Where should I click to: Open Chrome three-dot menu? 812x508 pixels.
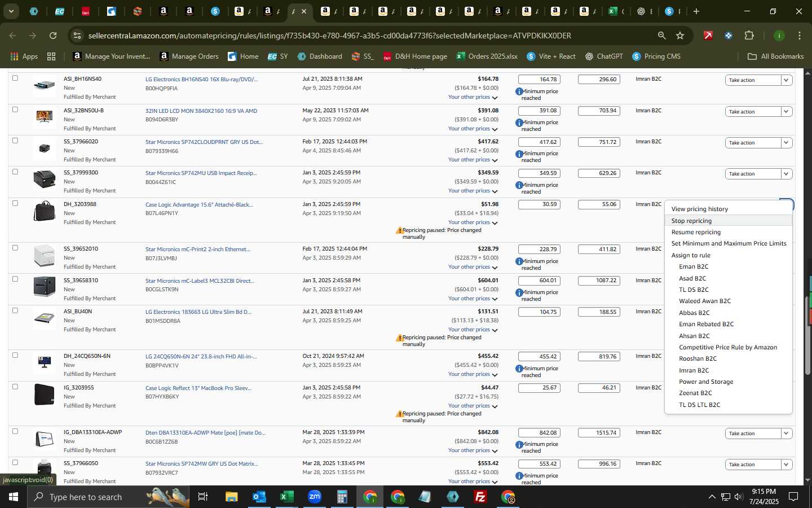click(x=799, y=36)
